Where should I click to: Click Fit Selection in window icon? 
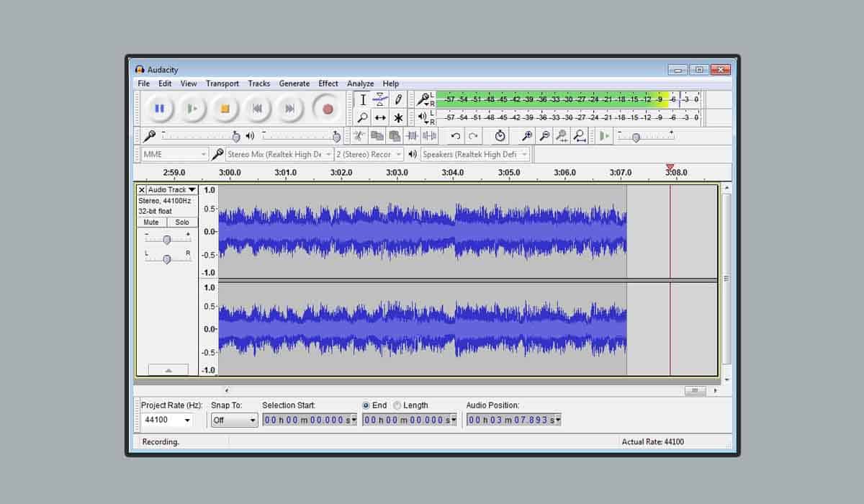click(x=562, y=135)
